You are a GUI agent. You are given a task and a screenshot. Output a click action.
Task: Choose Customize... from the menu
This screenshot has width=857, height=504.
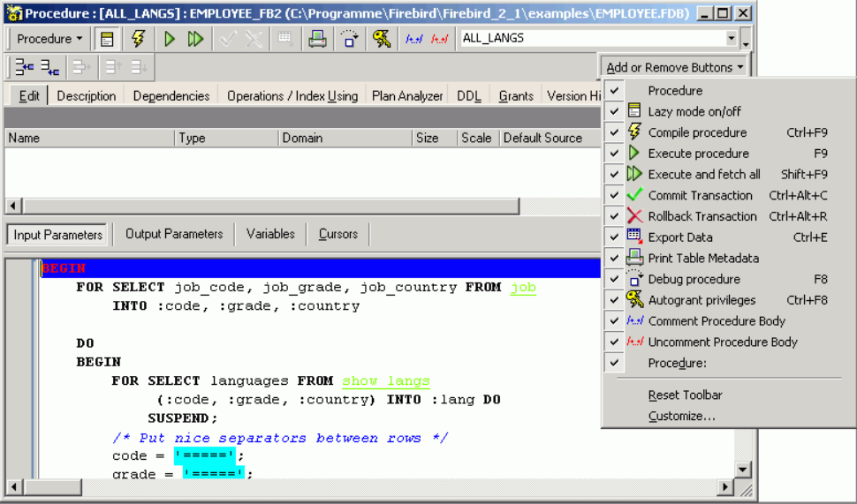(x=681, y=416)
